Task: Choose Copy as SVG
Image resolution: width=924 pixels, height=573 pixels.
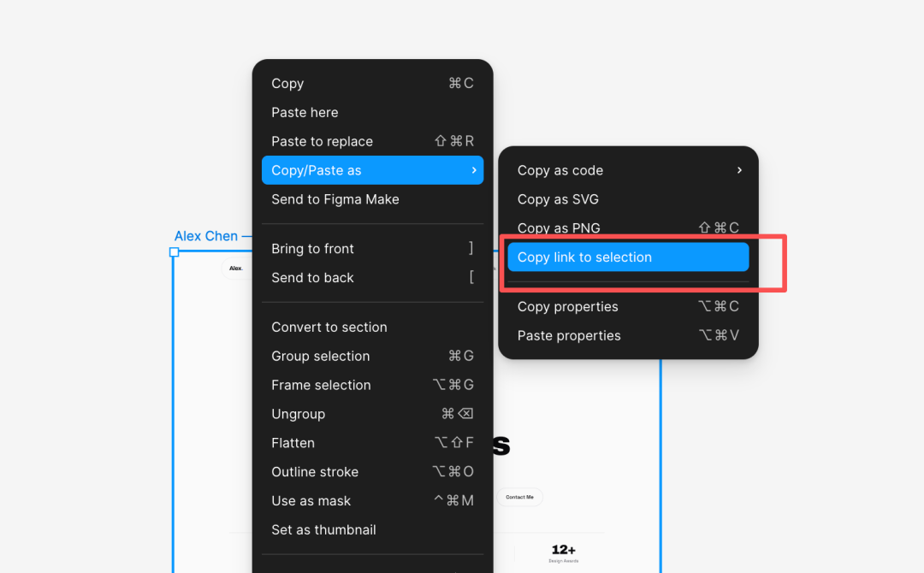Action: click(628, 199)
